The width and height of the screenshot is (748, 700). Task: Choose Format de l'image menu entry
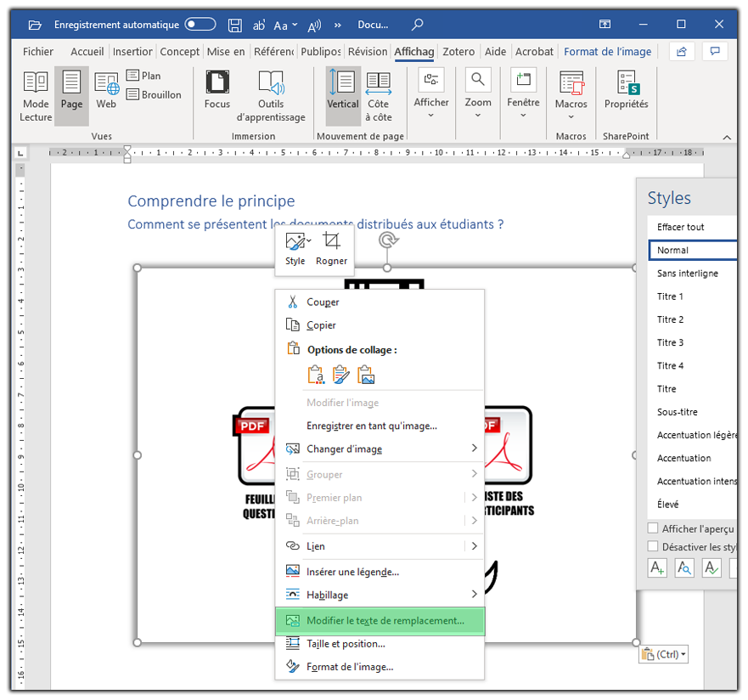pyautogui.click(x=380, y=667)
